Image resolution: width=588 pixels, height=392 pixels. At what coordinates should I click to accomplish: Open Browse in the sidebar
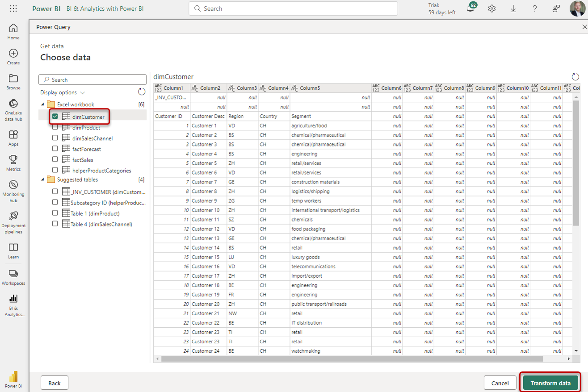pos(13,81)
